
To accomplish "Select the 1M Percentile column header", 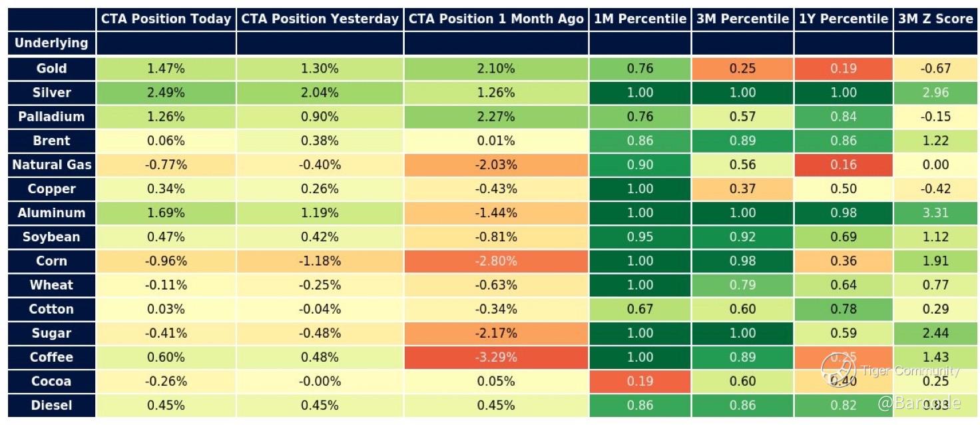I will 640,19.
